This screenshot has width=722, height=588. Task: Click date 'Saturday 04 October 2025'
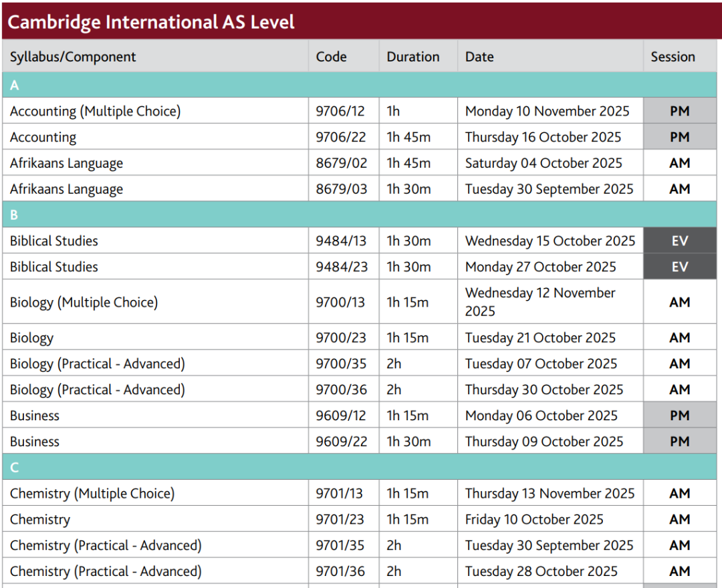544,163
